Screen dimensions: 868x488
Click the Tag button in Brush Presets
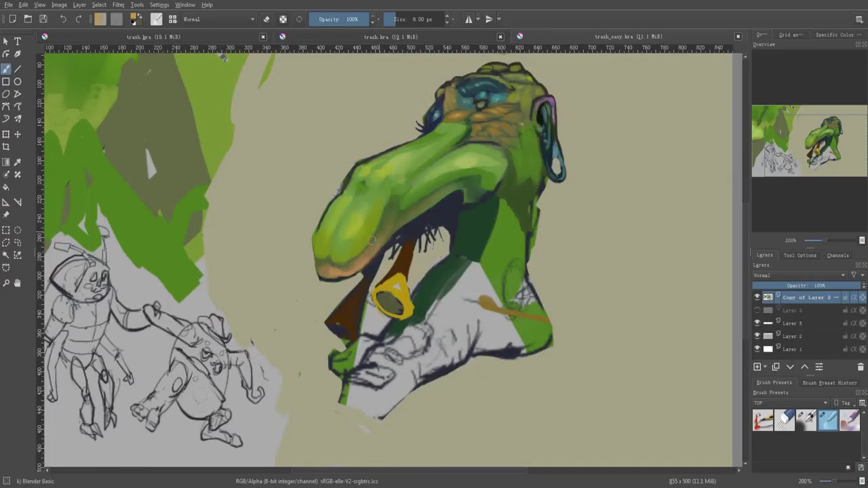point(844,403)
